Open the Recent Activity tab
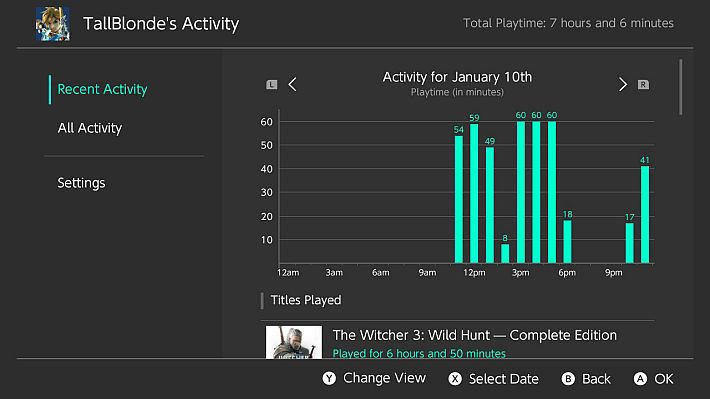Image resolution: width=710 pixels, height=399 pixels. [102, 89]
